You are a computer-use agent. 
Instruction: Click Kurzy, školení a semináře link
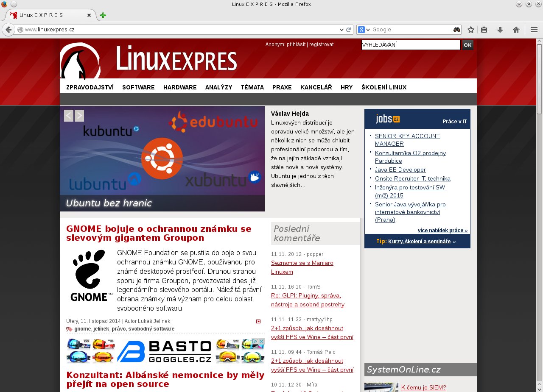419,241
